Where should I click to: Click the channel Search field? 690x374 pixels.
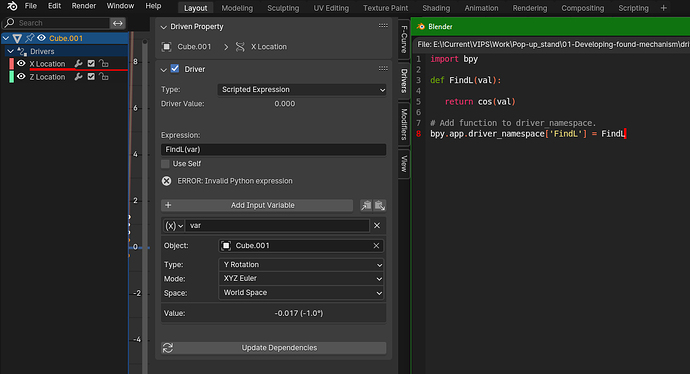point(56,23)
